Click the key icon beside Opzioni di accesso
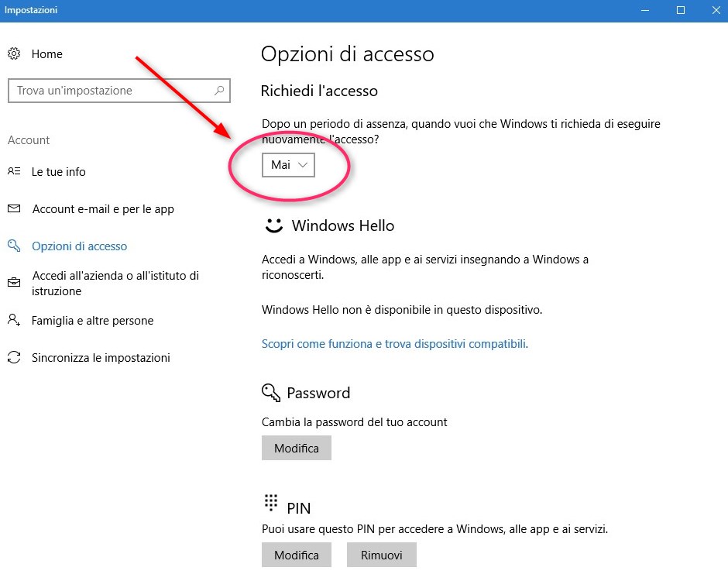The height and width of the screenshot is (571, 728). [14, 246]
